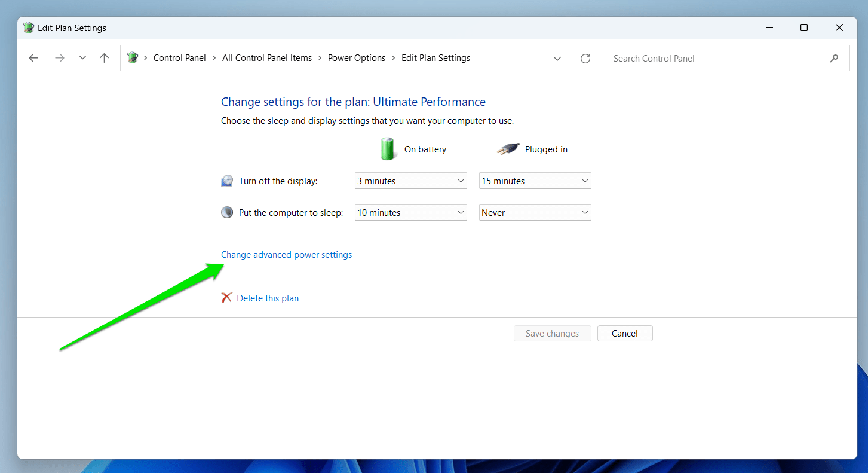Open Control Panel breadcrumb
Image resolution: width=868 pixels, height=473 pixels.
coord(180,58)
